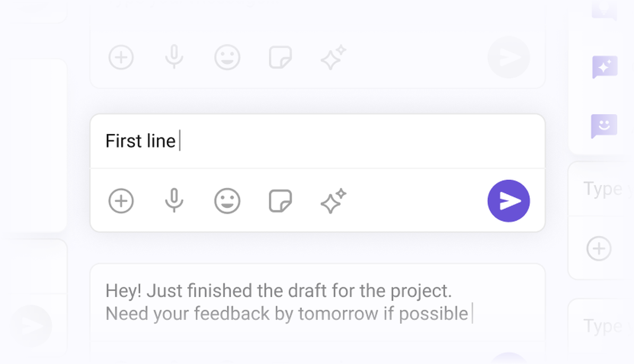Image resolution: width=634 pixels, height=364 pixels.
Task: Start voice recording in the "First line" composer
Action: point(174,201)
